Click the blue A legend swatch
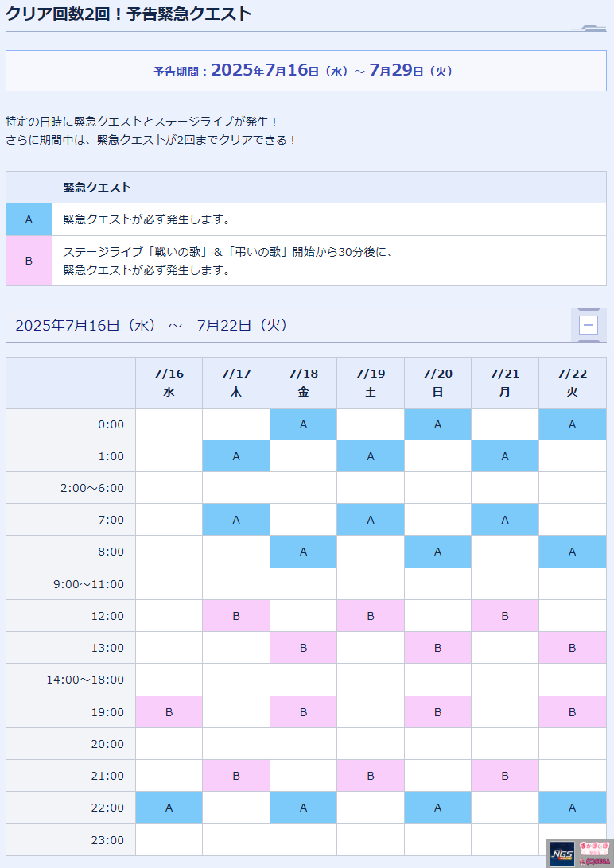 click(29, 219)
